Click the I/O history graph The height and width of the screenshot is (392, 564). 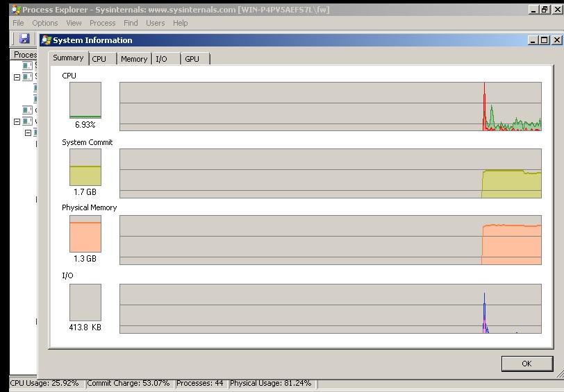[331, 309]
